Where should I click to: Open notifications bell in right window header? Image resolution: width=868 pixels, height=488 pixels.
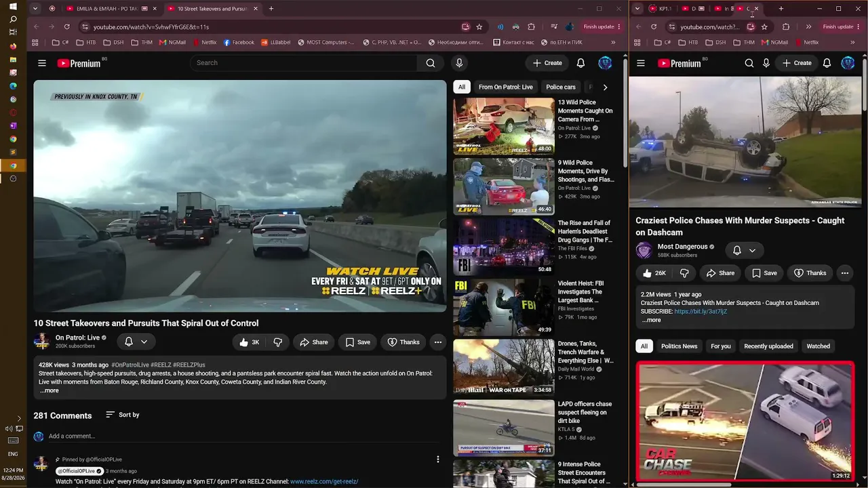[827, 63]
